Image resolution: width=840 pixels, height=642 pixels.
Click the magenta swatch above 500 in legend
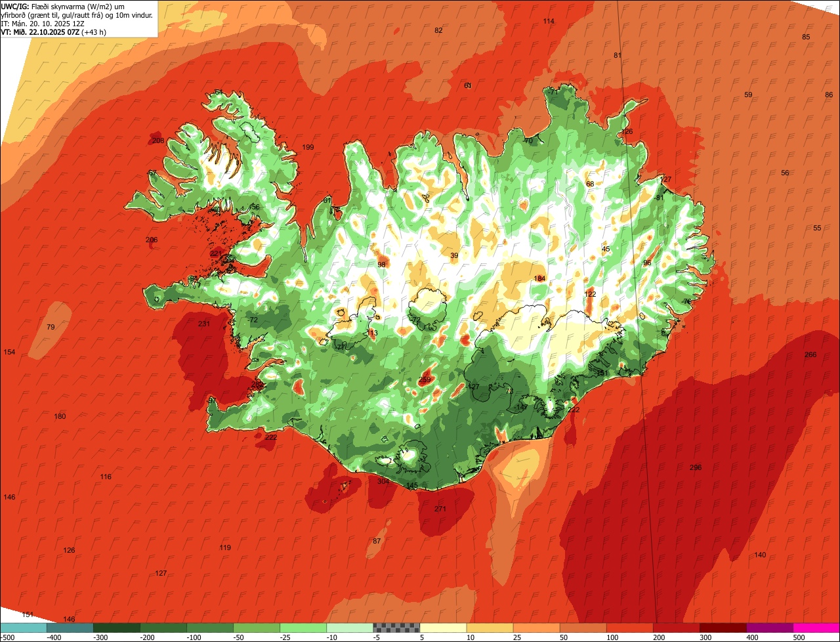816,628
